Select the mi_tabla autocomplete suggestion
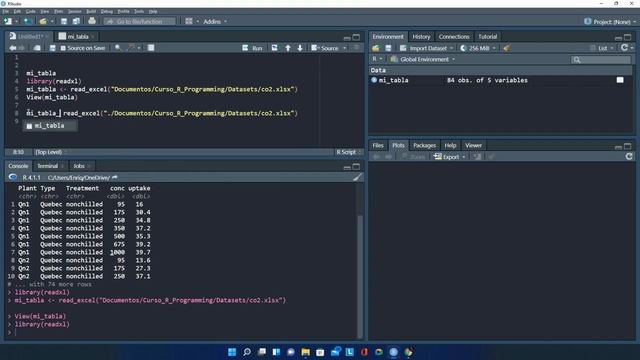The height and width of the screenshot is (360, 640). [x=49, y=126]
